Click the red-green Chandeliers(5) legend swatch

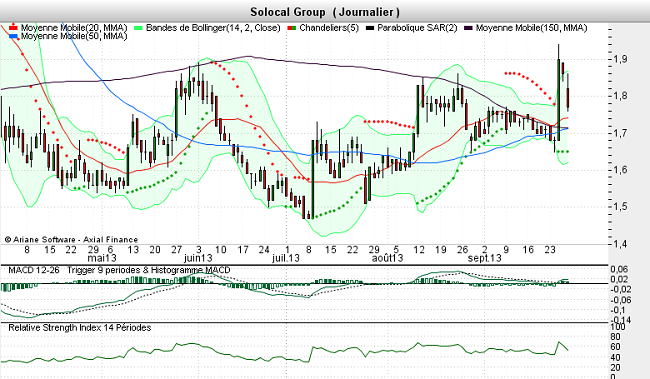tap(291, 28)
